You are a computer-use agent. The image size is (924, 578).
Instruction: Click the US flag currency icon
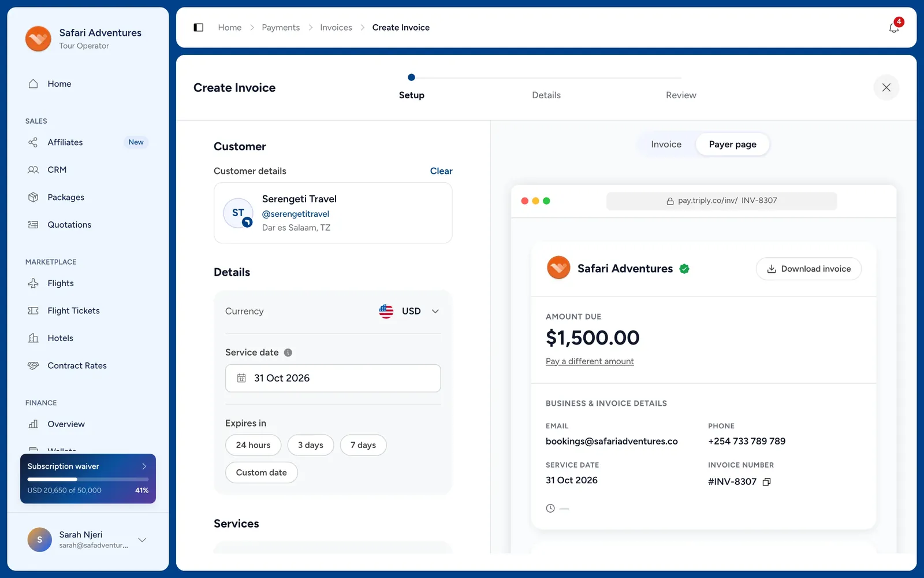pos(386,311)
